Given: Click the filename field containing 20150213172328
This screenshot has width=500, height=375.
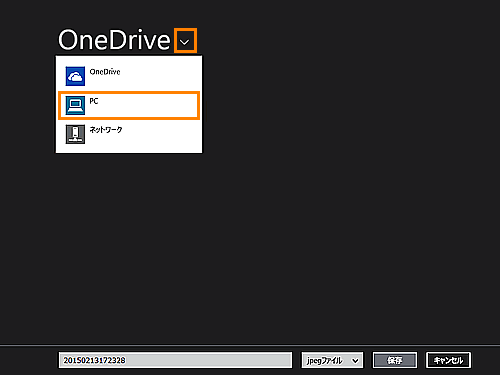Looking at the screenshot, I should [175, 360].
